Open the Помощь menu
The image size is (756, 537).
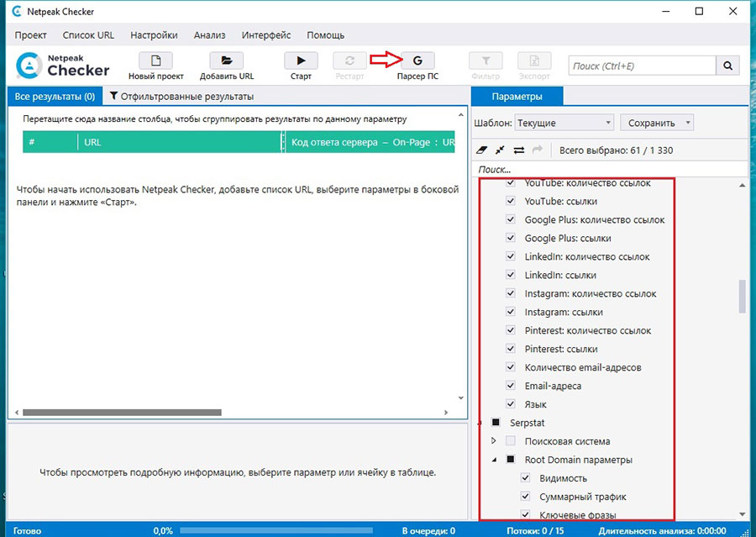[x=325, y=35]
